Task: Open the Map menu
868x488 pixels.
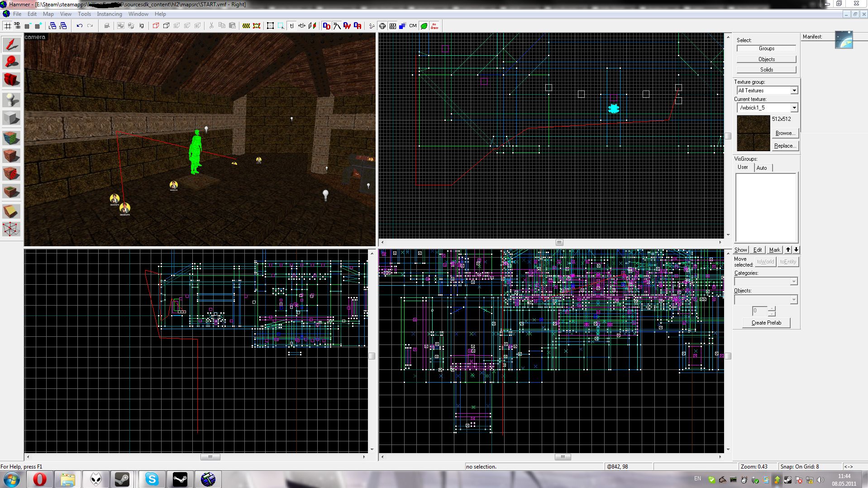Action: pos(48,14)
